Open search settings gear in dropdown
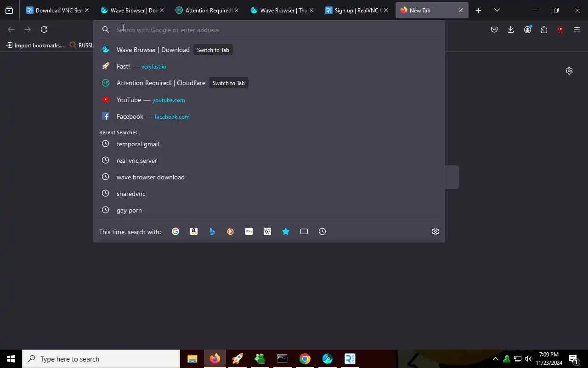The image size is (588, 368). (435, 231)
